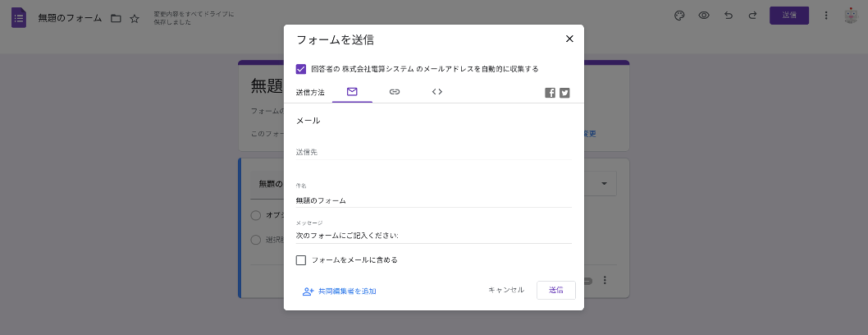
Task: Open the question type dropdown arrow
Action: point(604,183)
